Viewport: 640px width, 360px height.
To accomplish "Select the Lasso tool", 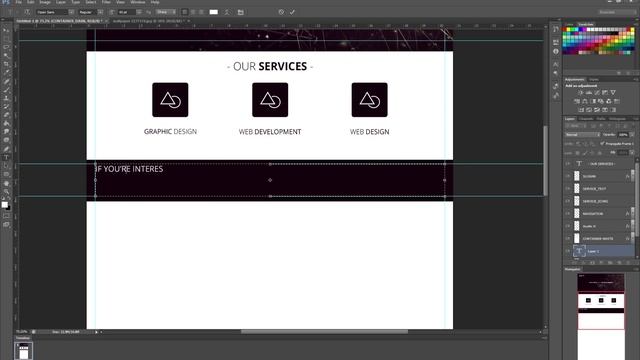I will click(6, 47).
